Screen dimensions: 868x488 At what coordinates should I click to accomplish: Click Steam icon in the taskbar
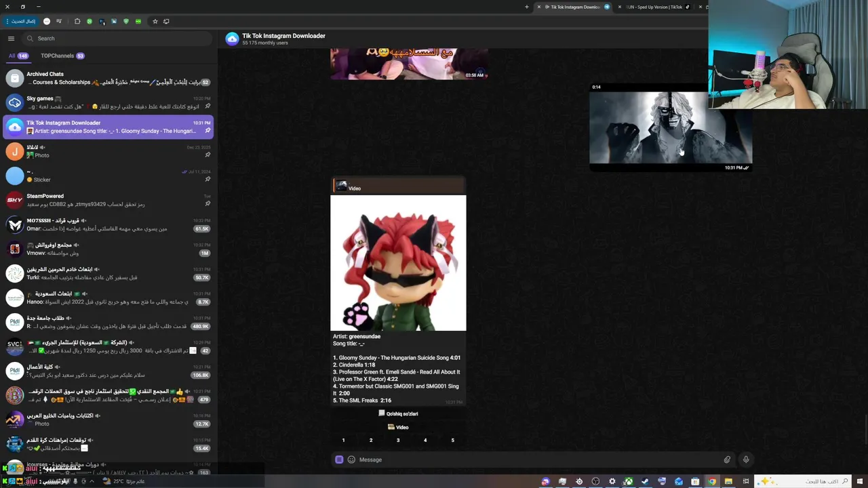click(x=645, y=481)
